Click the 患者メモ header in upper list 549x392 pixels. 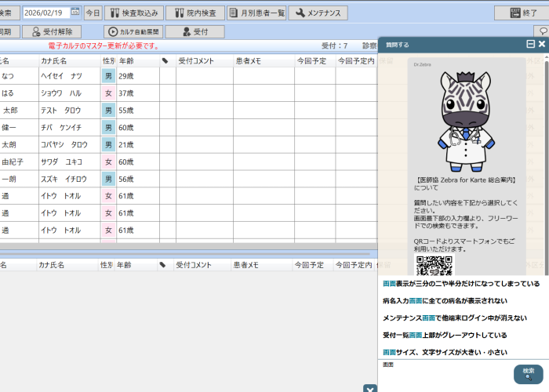click(264, 61)
